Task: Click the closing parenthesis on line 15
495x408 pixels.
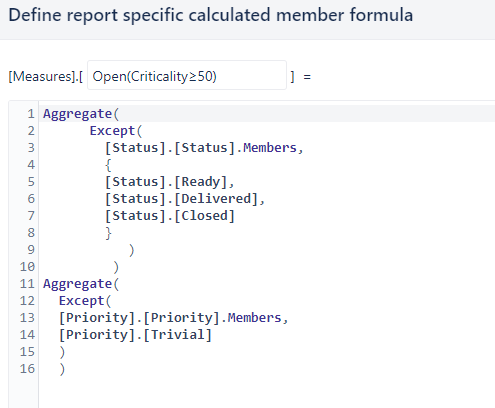Action: click(62, 352)
